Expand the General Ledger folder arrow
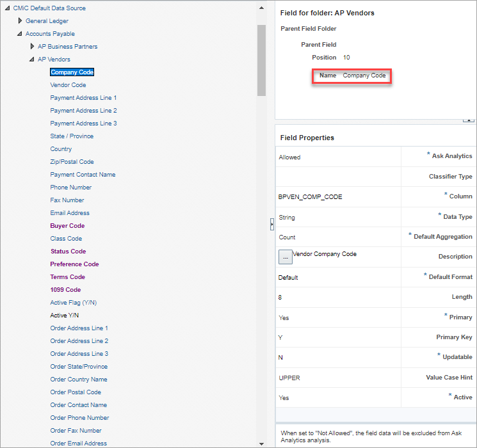The height and width of the screenshot is (448, 477). (20, 20)
